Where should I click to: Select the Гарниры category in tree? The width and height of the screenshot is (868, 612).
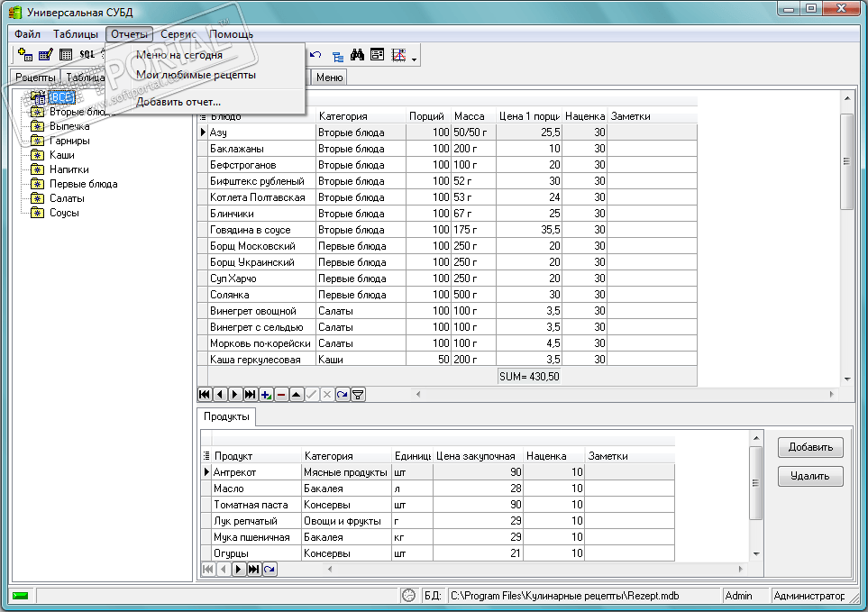pos(69,141)
